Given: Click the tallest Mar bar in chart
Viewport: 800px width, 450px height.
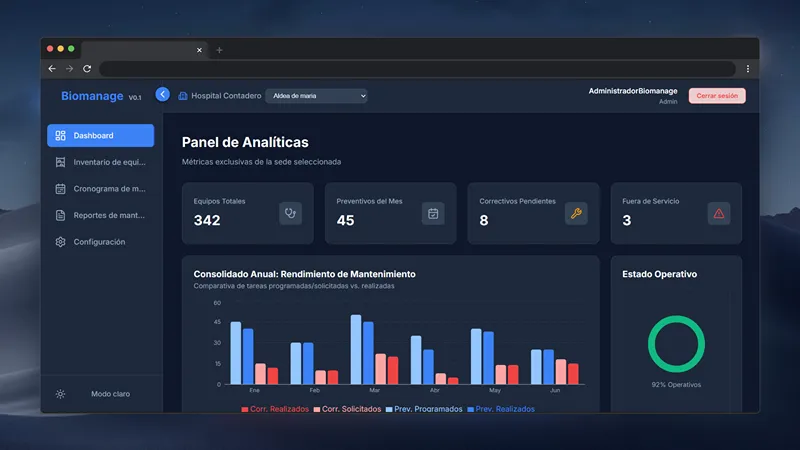Looking at the screenshot, I should [x=356, y=349].
